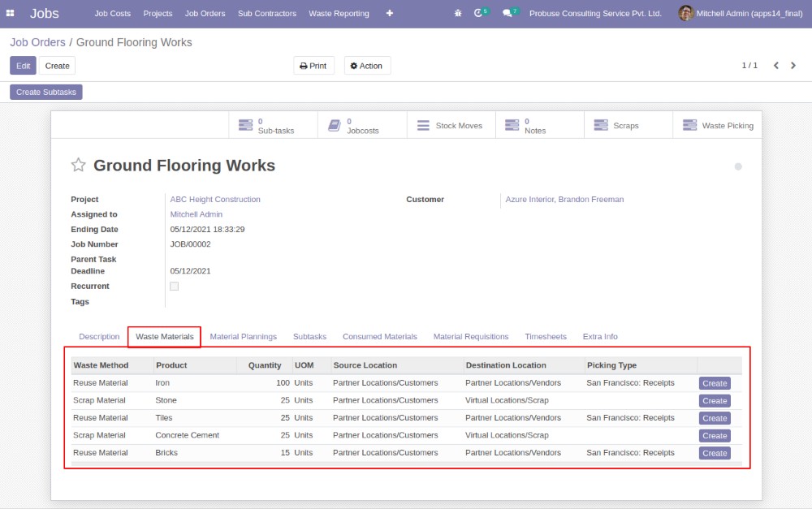The image size is (812, 509).
Task: Go to next record arrow
Action: coord(794,66)
